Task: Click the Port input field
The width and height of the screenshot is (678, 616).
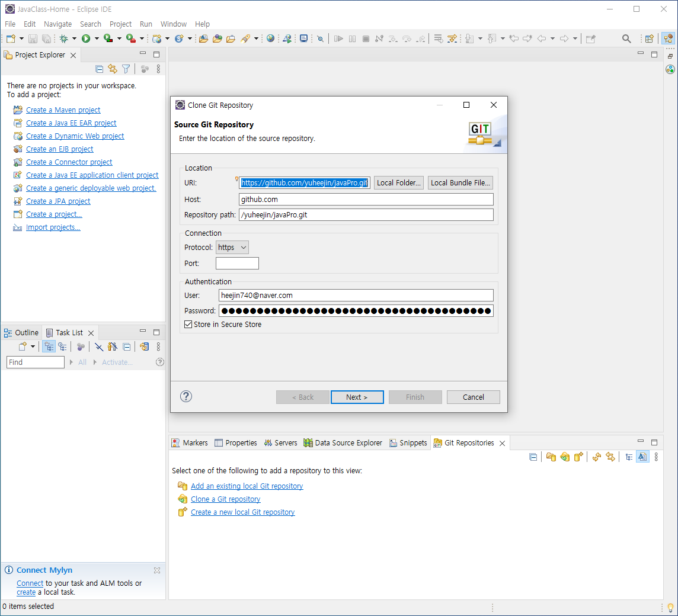Action: 238,263
